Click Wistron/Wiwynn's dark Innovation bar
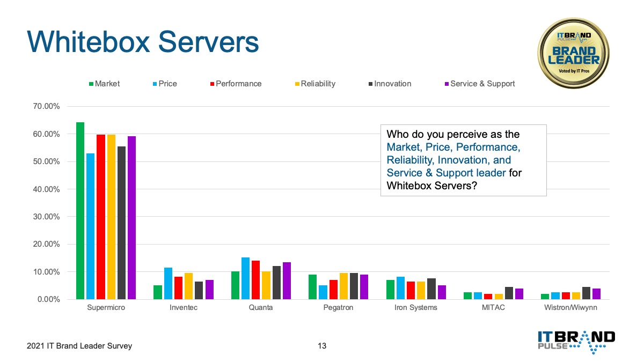Image resolution: width=644 pixels, height=362 pixels. [x=586, y=293]
